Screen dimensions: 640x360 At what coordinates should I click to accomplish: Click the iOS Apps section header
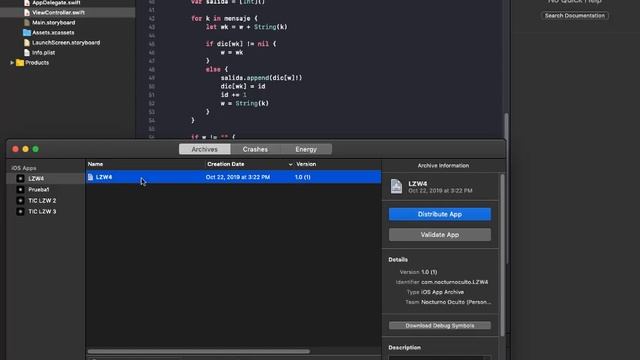coord(24,168)
